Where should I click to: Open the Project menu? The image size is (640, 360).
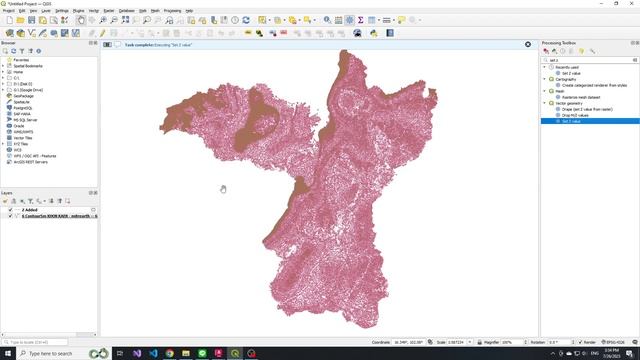click(9, 11)
